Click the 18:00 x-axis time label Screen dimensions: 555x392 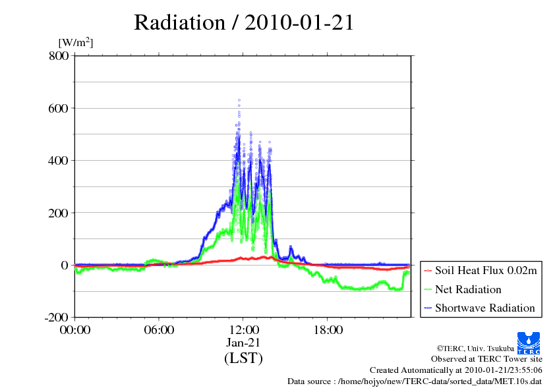coord(328,330)
